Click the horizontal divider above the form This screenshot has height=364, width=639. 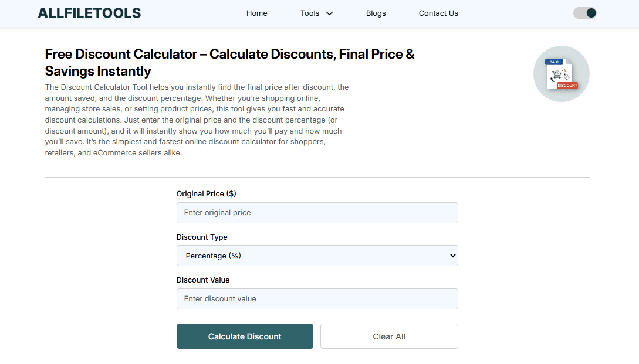[x=317, y=177]
